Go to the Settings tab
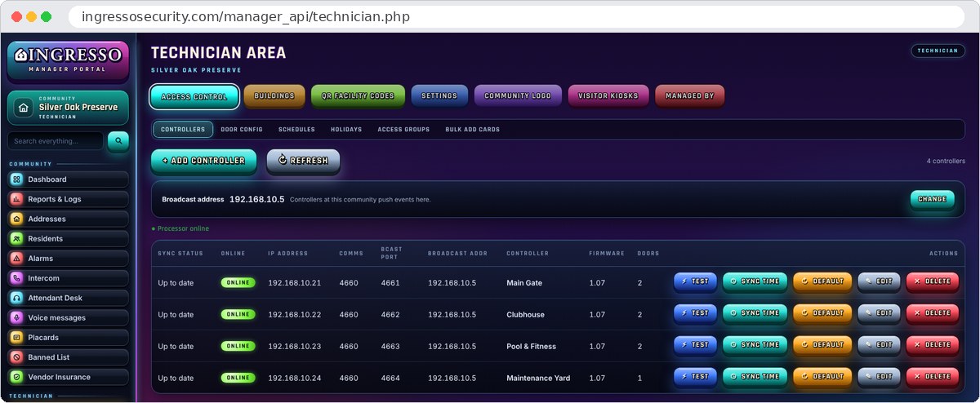 [439, 96]
